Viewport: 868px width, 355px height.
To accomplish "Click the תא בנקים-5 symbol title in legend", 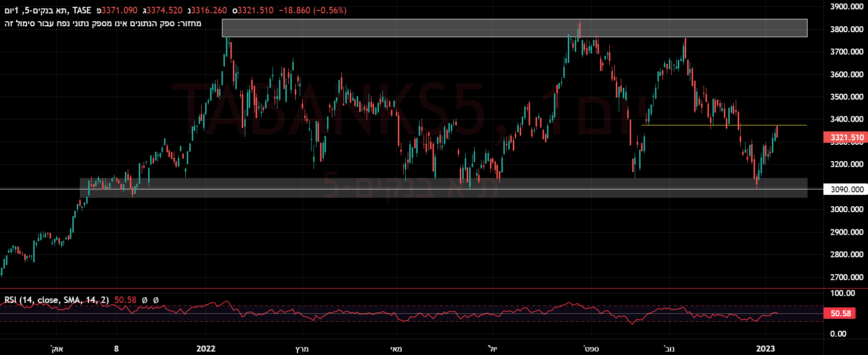I will tap(37, 10).
